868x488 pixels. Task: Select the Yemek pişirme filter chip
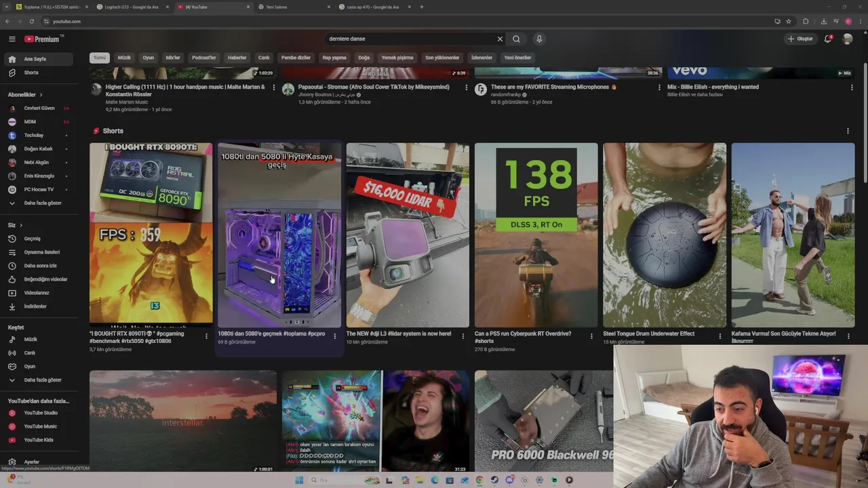click(x=397, y=58)
